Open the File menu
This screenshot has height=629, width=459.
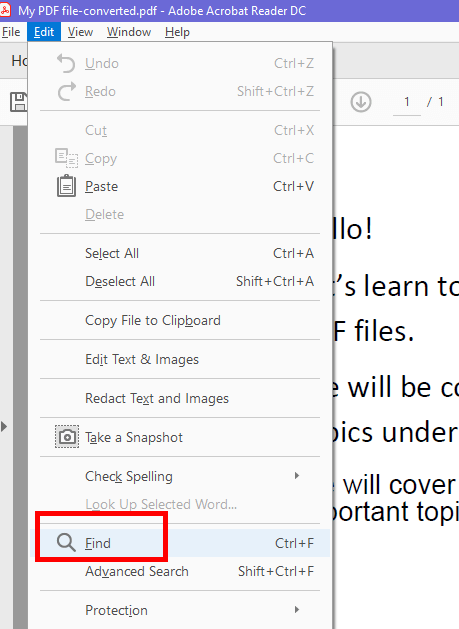pos(11,32)
